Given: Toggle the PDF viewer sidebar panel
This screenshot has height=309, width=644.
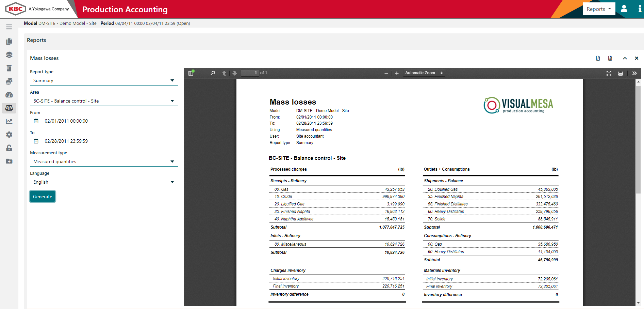Looking at the screenshot, I should point(191,73).
